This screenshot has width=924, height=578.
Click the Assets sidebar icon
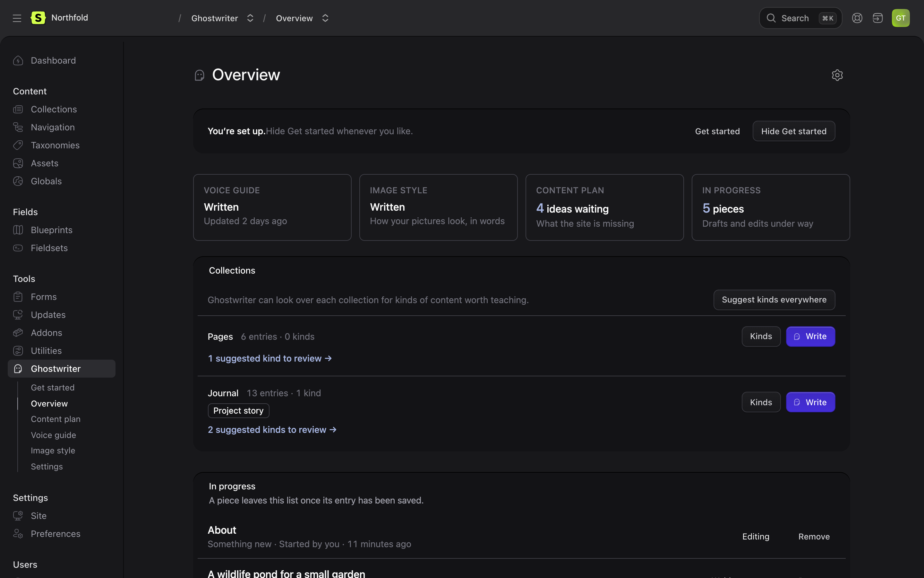[18, 163]
